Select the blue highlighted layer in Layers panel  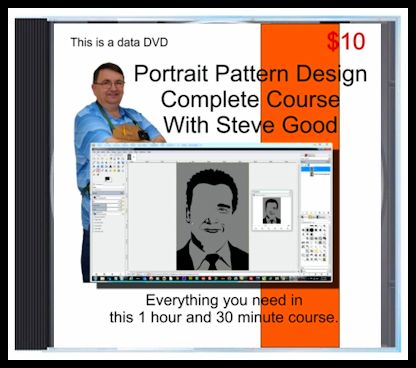pos(315,169)
